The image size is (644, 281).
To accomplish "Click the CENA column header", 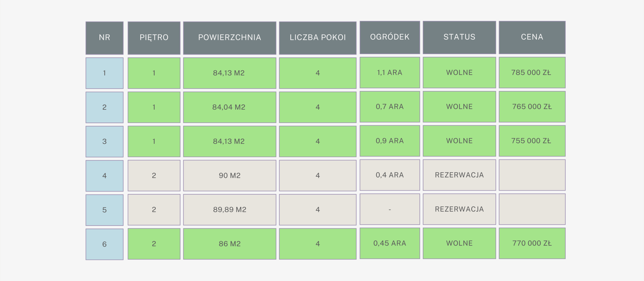I will [532, 37].
